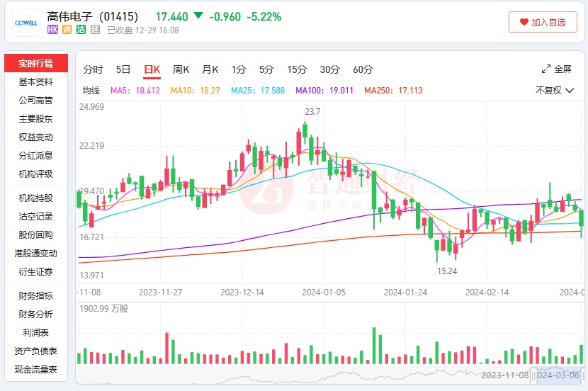Viewport: 588px width, 391px height.
Task: Open 沽空记录 short-selling records
Action: [36, 217]
